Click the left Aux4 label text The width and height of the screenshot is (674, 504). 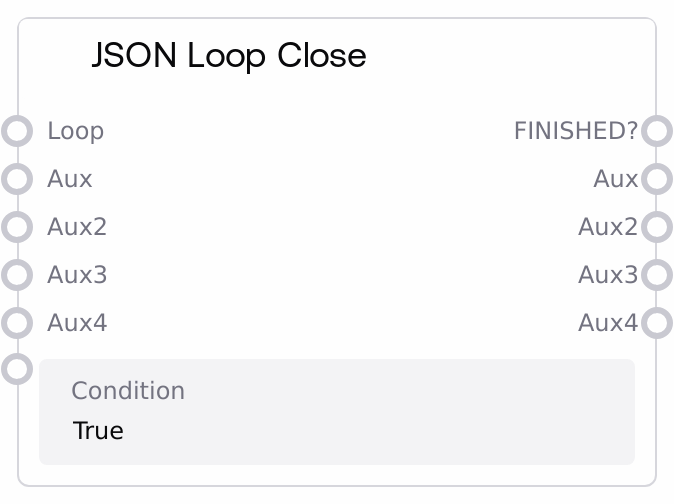click(x=77, y=322)
